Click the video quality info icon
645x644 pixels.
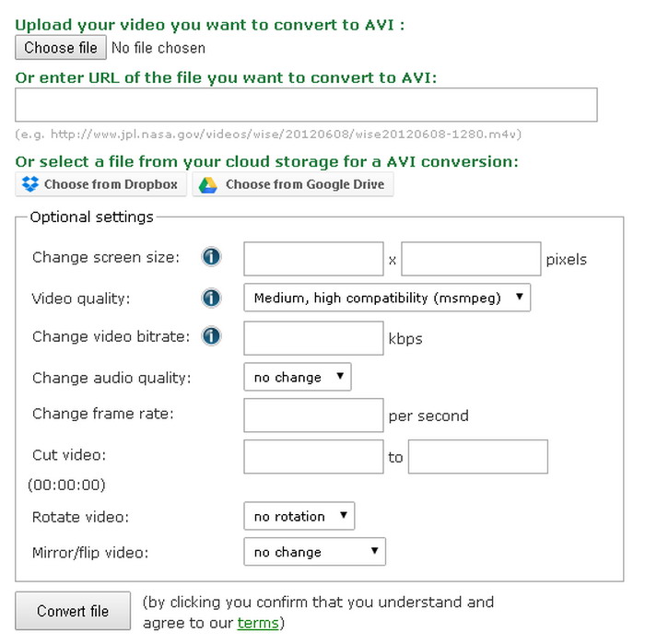click(211, 298)
